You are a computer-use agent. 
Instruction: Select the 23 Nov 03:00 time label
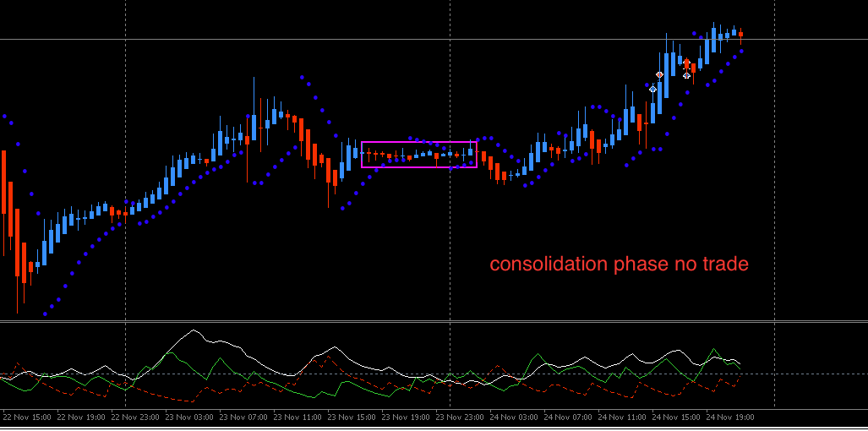(189, 417)
